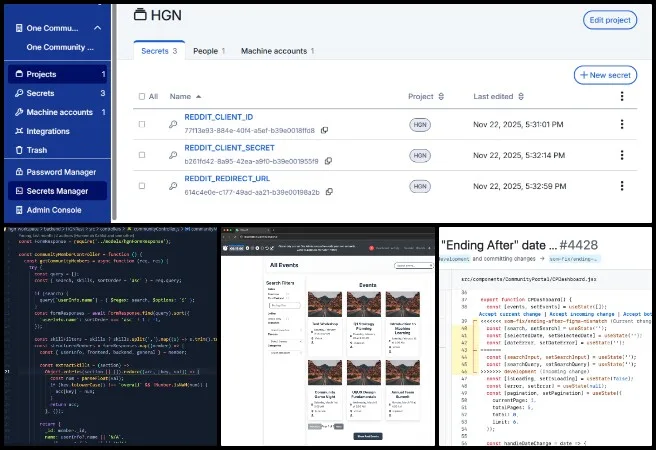
Task: Click the pull request number #4428
Action: click(x=579, y=245)
